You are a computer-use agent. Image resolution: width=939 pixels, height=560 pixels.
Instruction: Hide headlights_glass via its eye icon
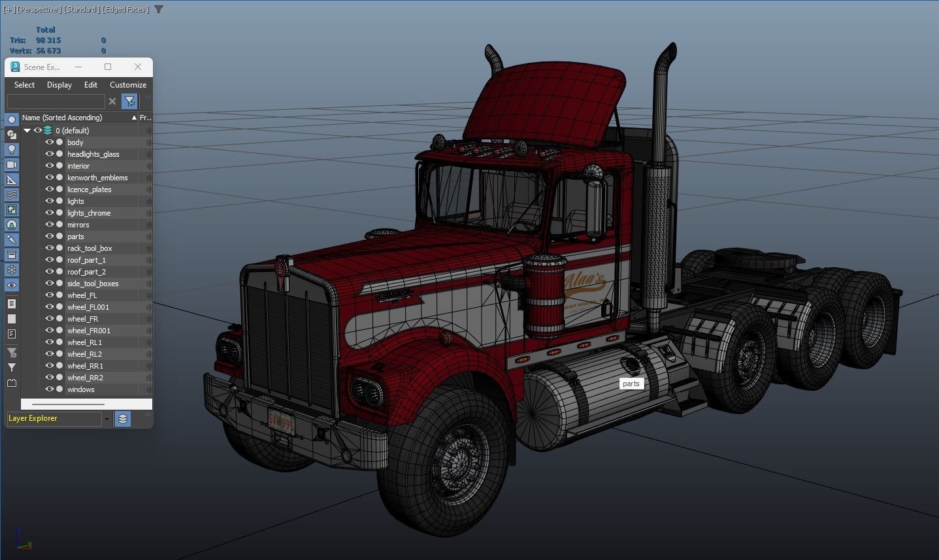[49, 154]
